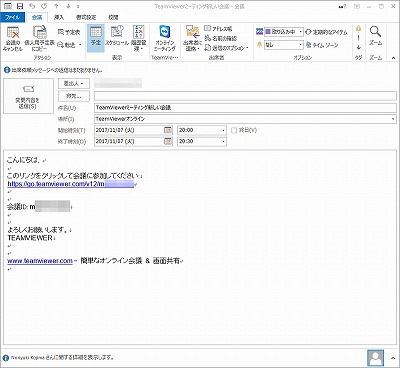This screenshot has width=400, height=368.
Task: Open the Tracking (履歴管理) button
Action: [x=139, y=39]
